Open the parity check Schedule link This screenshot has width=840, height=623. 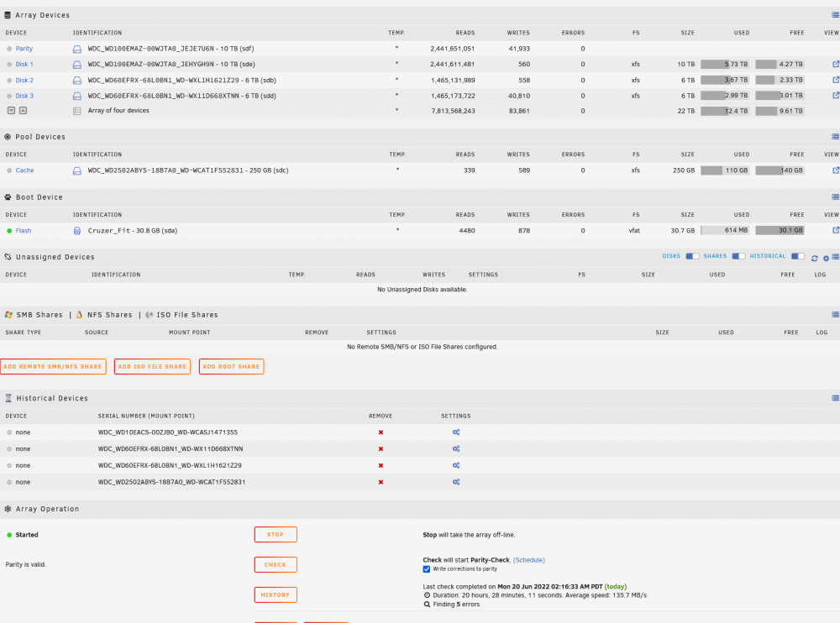[x=528, y=560]
